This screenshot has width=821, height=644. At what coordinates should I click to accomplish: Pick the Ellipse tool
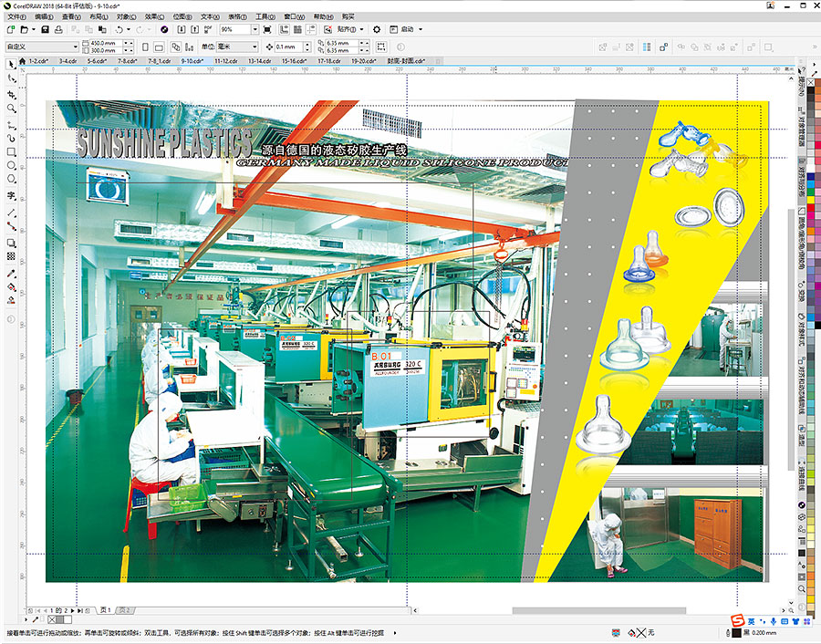(12, 166)
